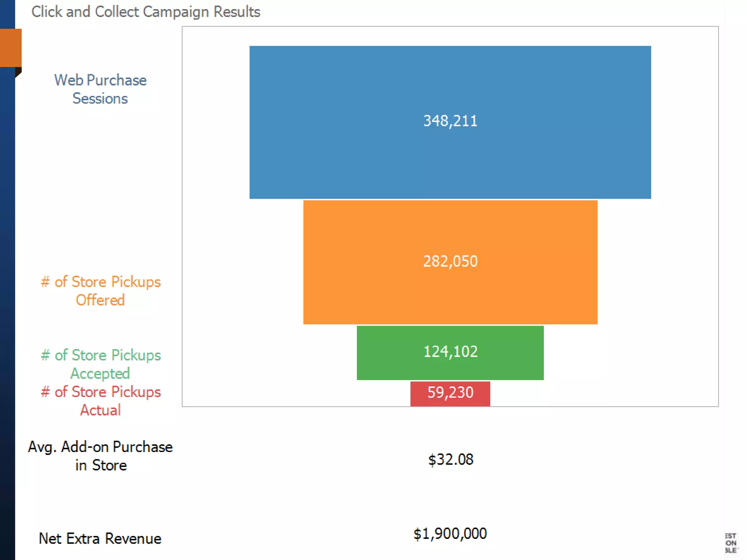Click the # of Store Pickups Accepted label
747x560 pixels.
100,364
